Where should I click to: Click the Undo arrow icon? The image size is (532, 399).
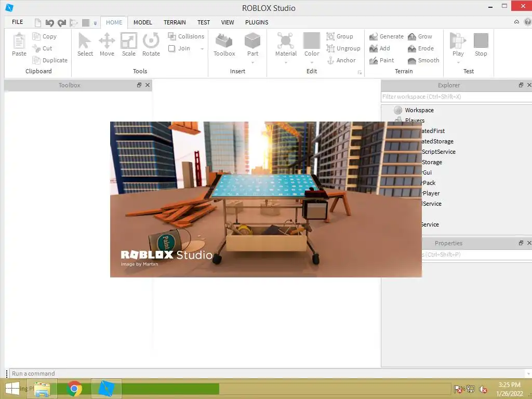pos(49,23)
